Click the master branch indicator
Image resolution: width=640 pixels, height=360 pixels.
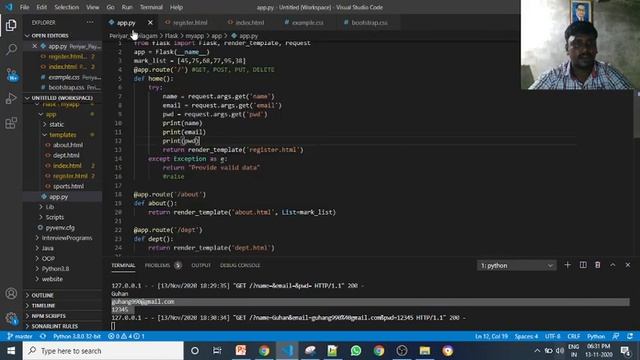20,336
